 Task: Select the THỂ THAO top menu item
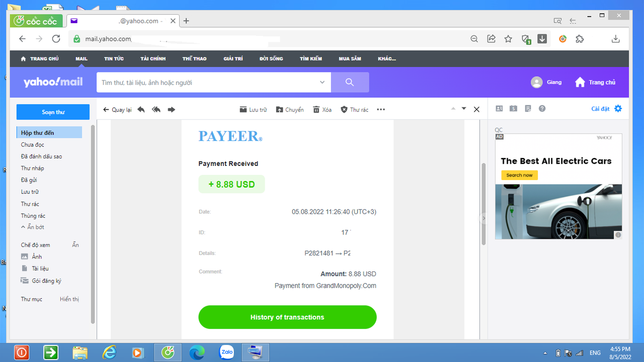(x=195, y=59)
